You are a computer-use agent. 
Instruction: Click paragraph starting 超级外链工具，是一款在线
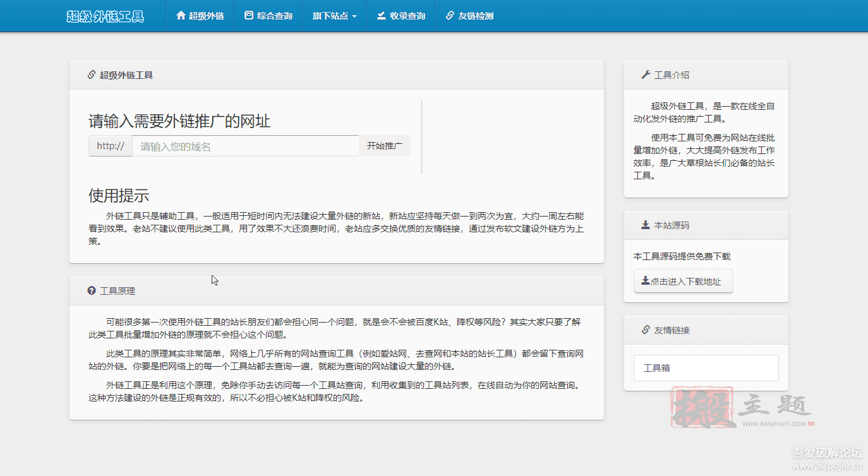pos(706,112)
